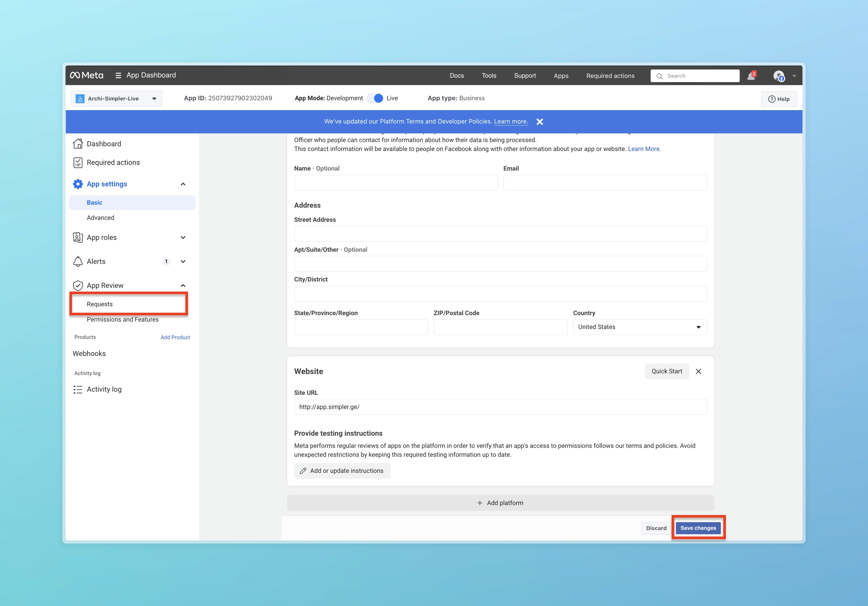Expand the Alerts section

(183, 261)
